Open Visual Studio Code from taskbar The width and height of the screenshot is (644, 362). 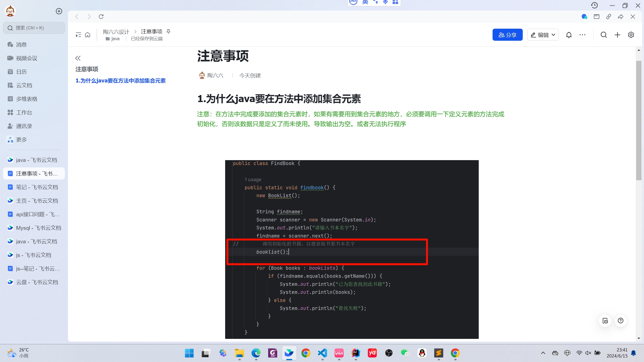coord(323,353)
